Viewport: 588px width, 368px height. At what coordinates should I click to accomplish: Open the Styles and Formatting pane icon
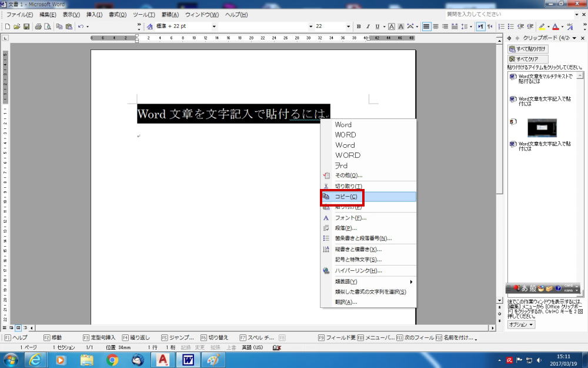click(149, 26)
